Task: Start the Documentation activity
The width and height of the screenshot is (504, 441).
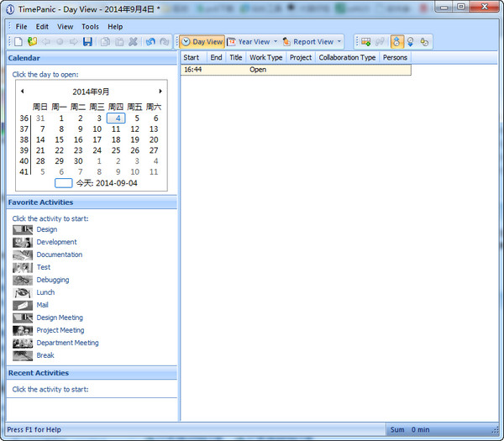Action: point(59,255)
